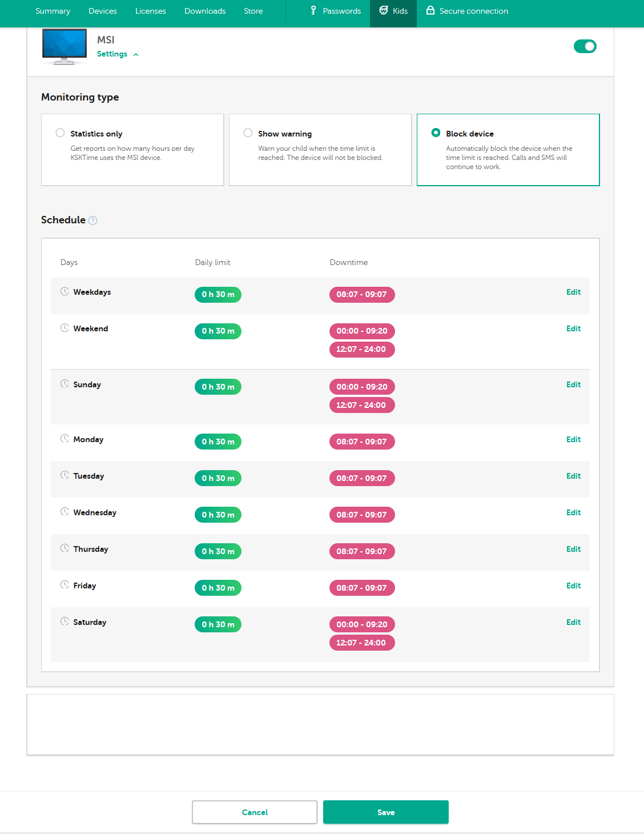Open Weekdays 08:07 - 09:07 downtime pill

pos(362,295)
